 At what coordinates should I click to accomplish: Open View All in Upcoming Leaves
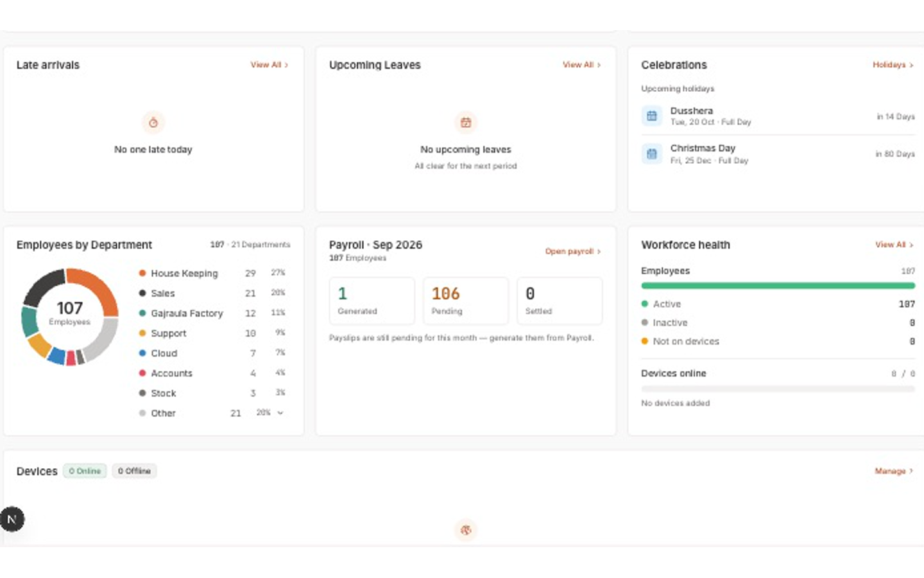point(582,65)
